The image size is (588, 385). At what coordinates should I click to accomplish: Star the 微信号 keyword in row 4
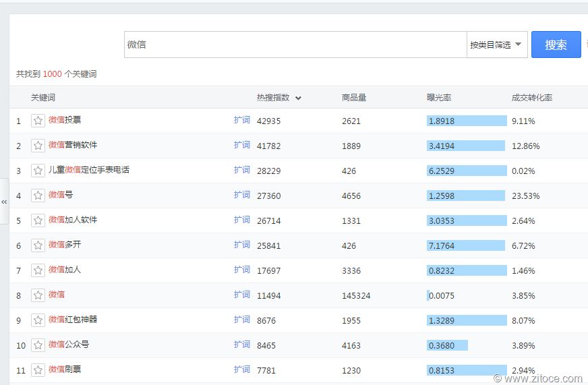coord(38,196)
